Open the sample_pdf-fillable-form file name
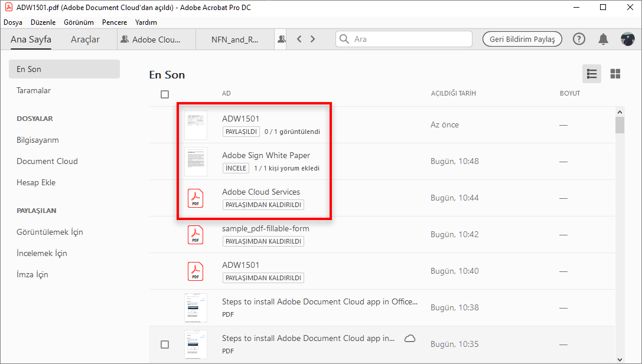642x364 pixels. pos(266,229)
